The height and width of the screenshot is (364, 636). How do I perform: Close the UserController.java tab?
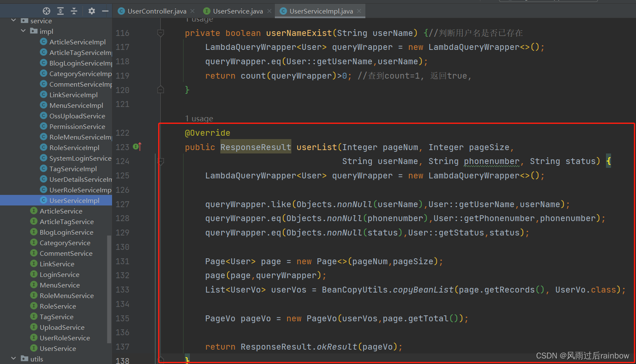[x=193, y=11]
